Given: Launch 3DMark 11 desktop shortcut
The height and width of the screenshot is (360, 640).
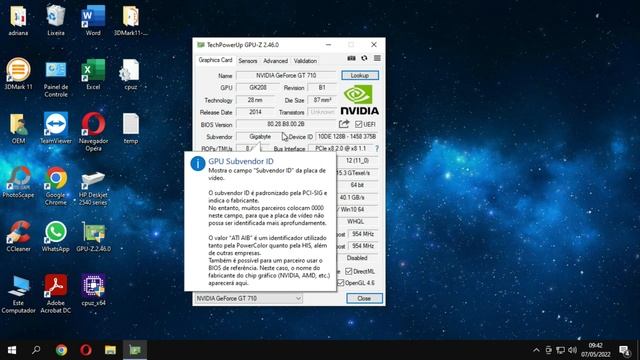Looking at the screenshot, I should tap(18, 74).
